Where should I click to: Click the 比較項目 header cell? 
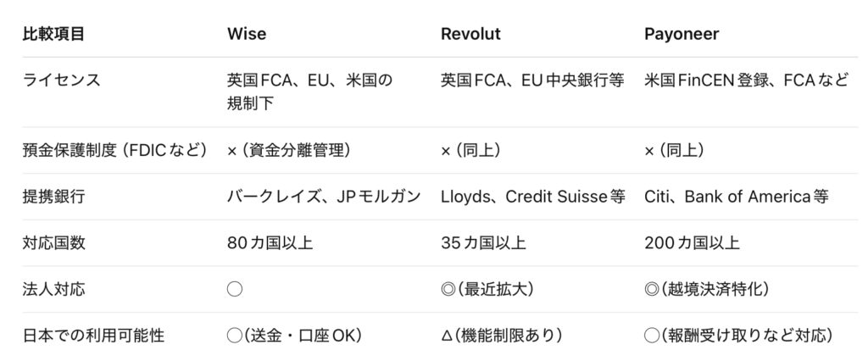(53, 34)
